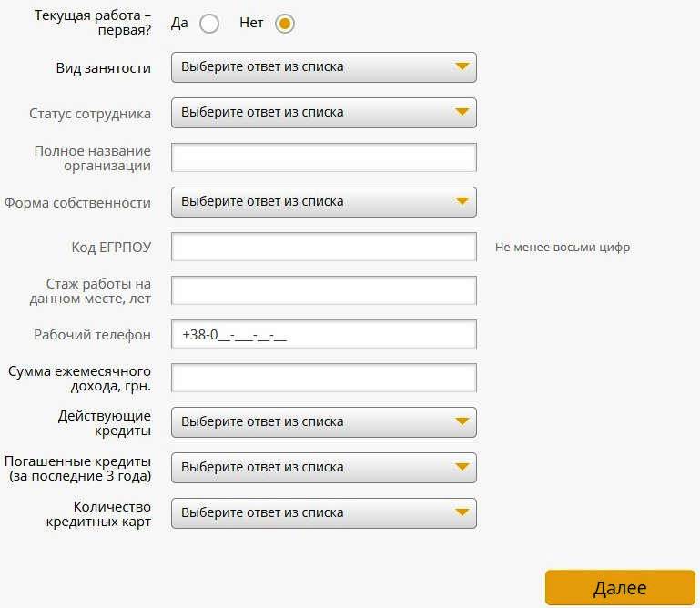Click the arrow icon in 'Статус сотрудника'
Viewport: 700px width, 608px height.
tap(462, 113)
